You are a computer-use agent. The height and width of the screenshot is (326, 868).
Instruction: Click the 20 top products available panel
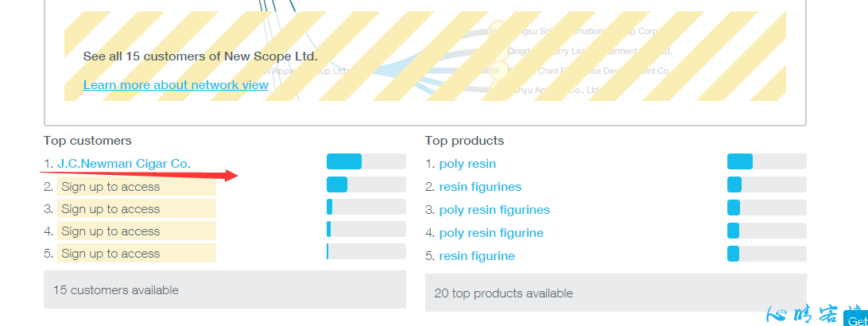tap(615, 293)
